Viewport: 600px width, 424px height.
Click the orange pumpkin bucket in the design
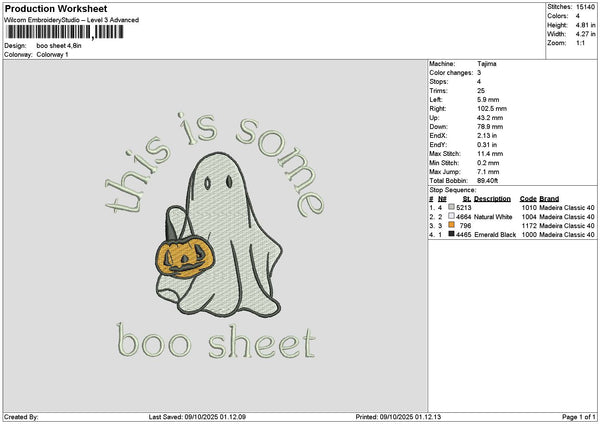pos(185,257)
